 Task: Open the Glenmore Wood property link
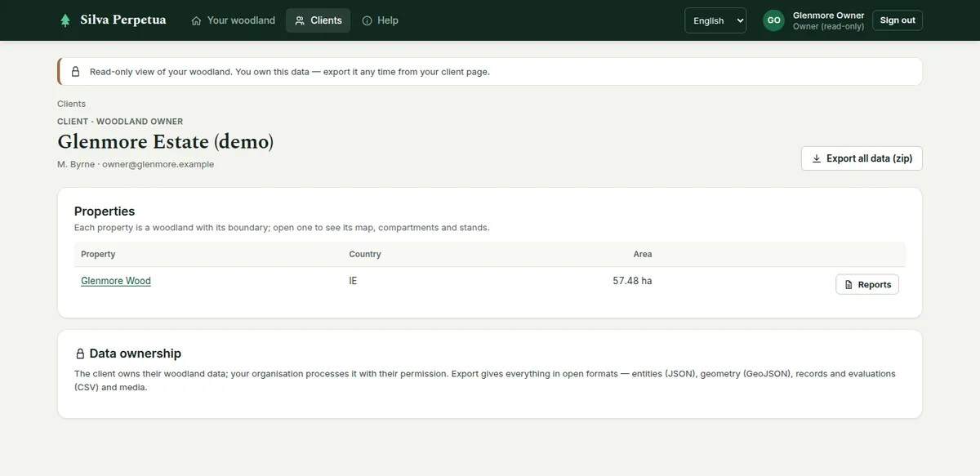pyautogui.click(x=116, y=281)
